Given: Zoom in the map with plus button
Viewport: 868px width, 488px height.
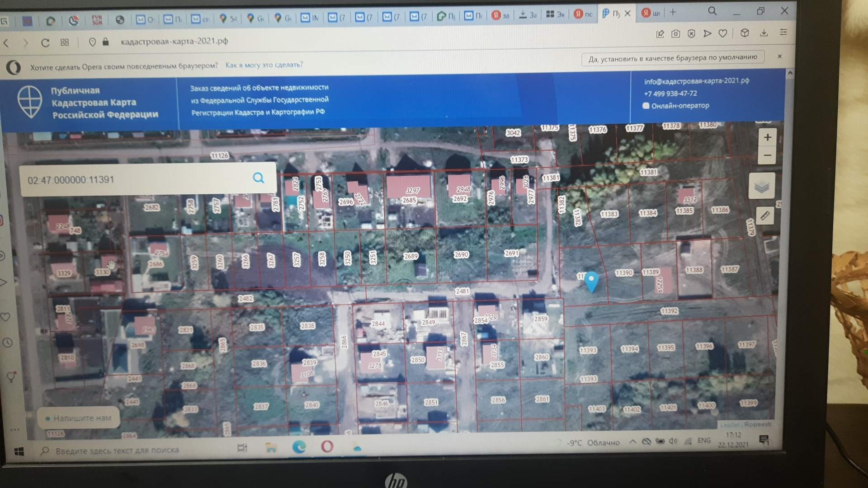Looking at the screenshot, I should pyautogui.click(x=767, y=137).
